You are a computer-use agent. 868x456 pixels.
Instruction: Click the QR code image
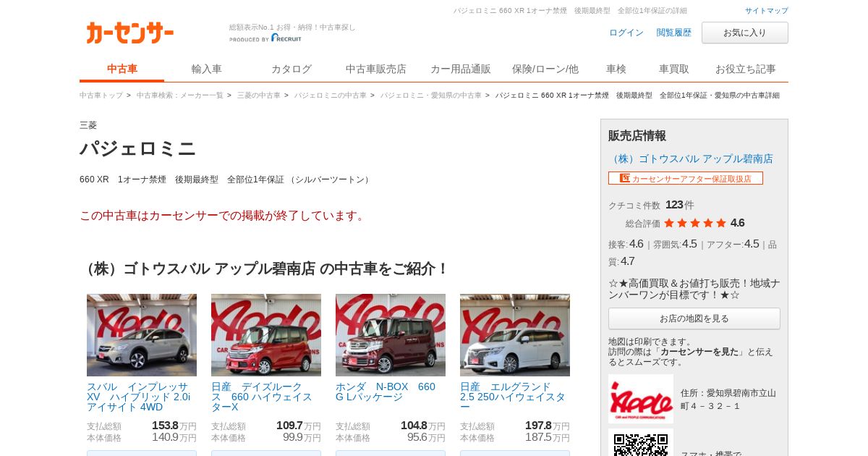(x=641, y=443)
